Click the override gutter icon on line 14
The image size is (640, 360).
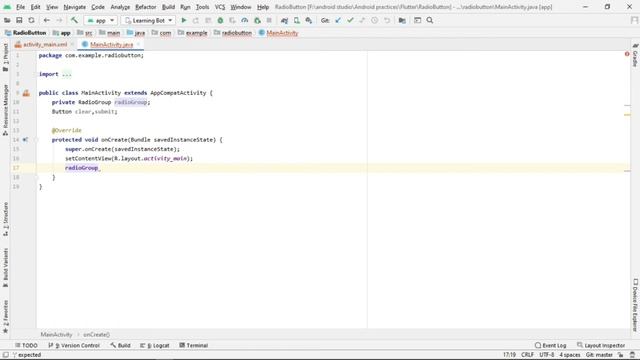click(x=25, y=140)
